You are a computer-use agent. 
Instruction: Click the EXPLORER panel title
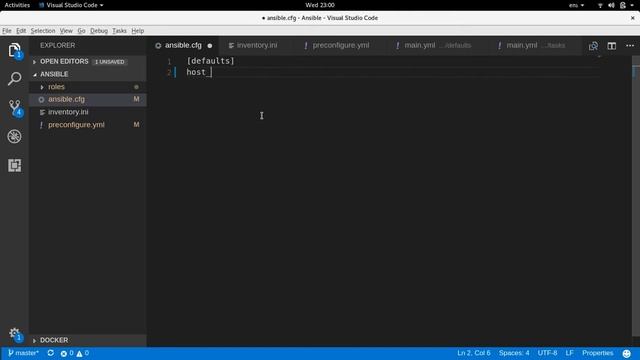tap(58, 45)
